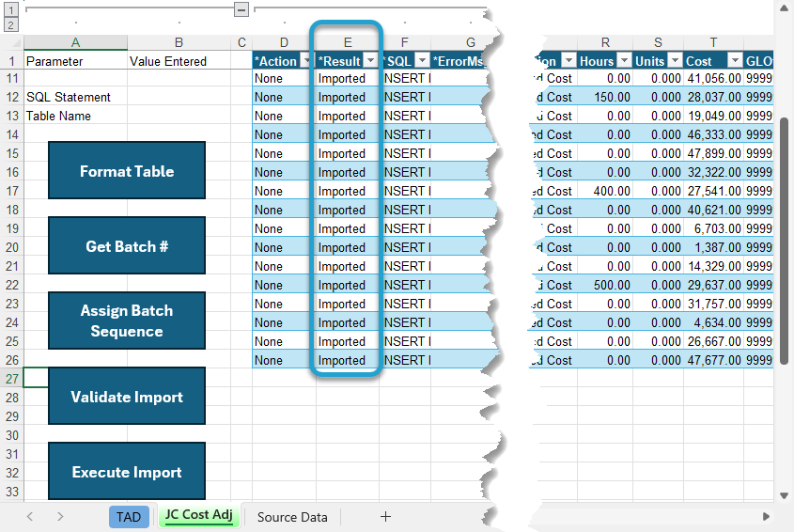Click the *ErrorMsg header cell
This screenshot has width=794, height=532.
click(459, 61)
